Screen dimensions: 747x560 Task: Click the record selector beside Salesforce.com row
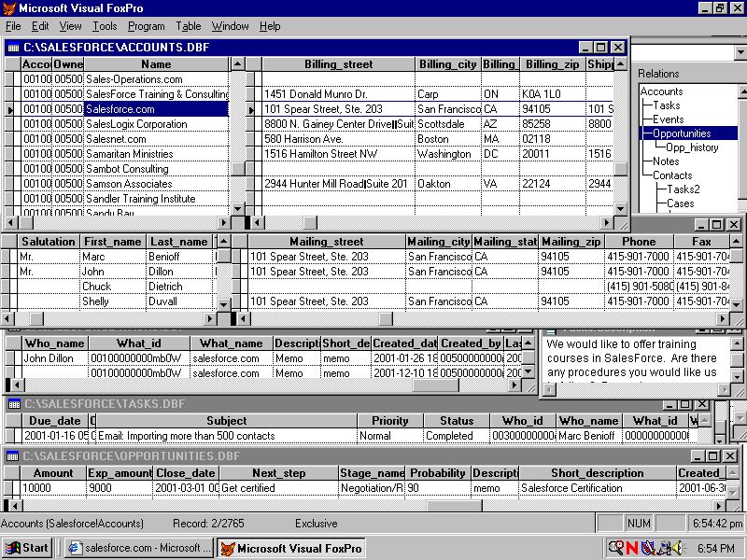coord(10,109)
